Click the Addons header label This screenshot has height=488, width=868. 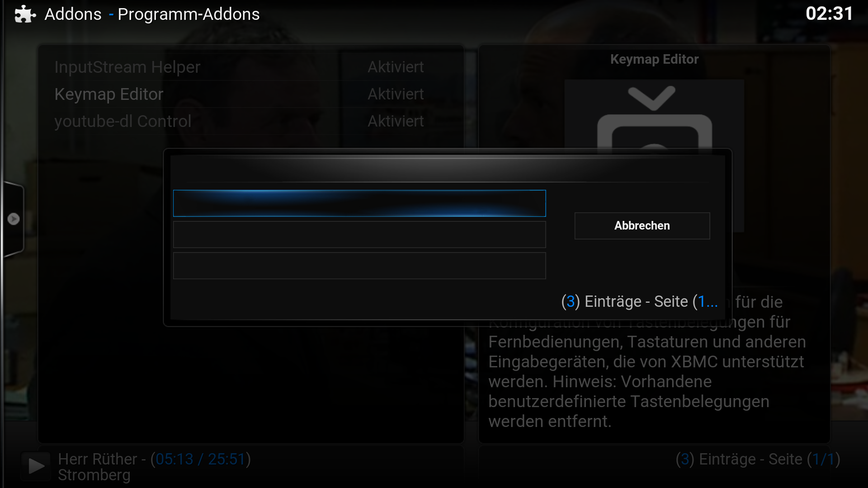click(73, 14)
